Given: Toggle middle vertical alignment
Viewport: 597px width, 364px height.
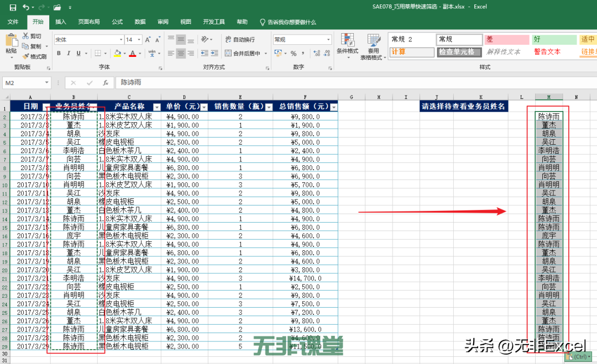Looking at the screenshot, I should coord(181,39).
